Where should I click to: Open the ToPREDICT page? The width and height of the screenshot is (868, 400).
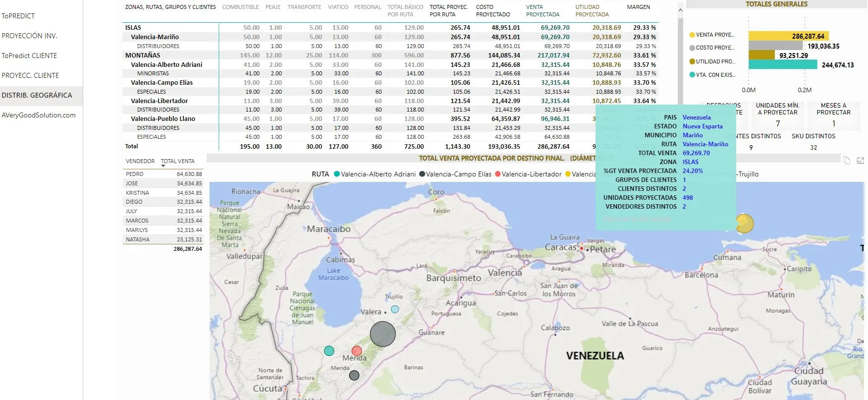pyautogui.click(x=18, y=16)
